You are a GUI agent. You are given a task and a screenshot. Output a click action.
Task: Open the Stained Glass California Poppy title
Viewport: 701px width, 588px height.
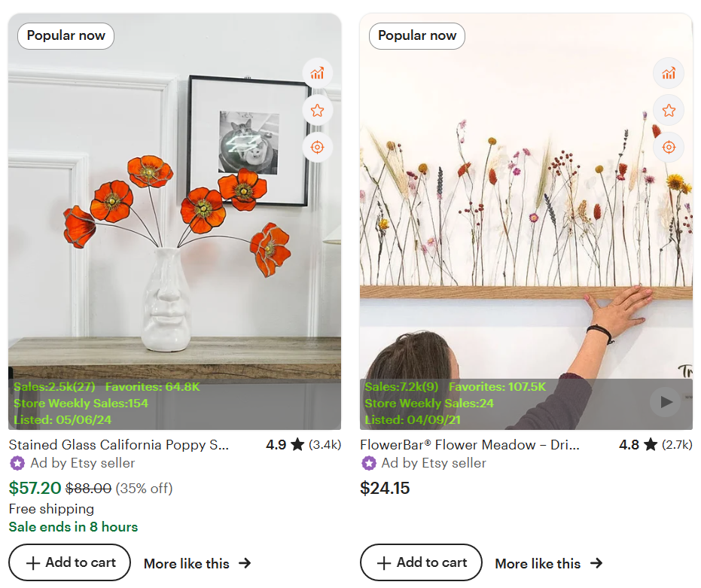(x=119, y=445)
